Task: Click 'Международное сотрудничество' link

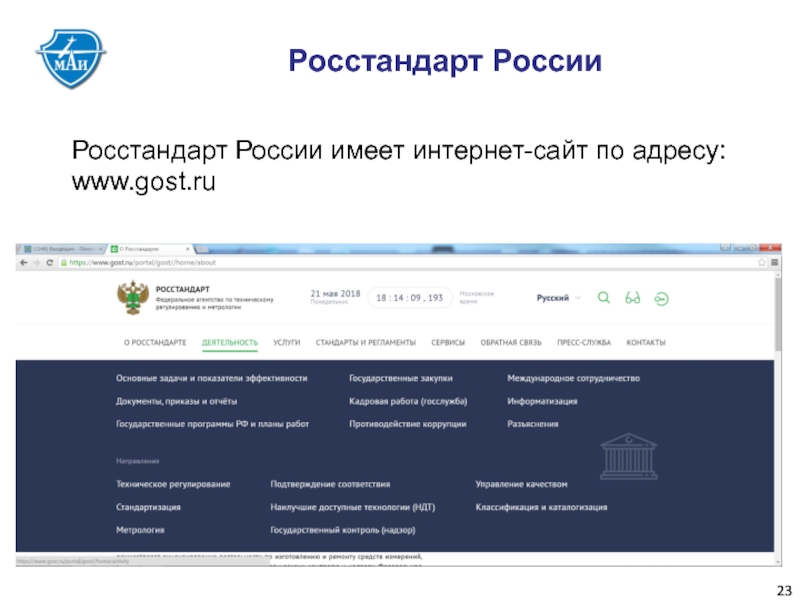Action: point(573,379)
